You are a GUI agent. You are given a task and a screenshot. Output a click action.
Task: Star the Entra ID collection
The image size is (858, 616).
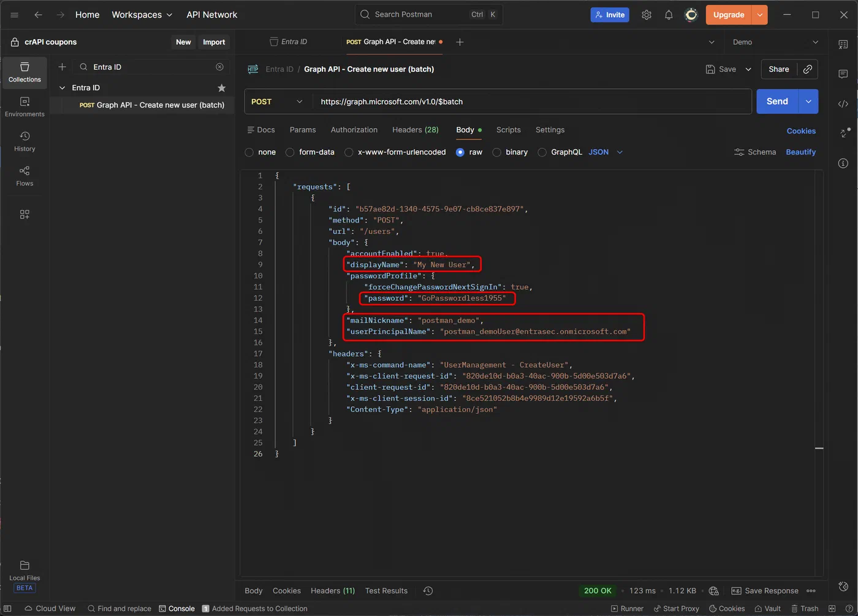(x=222, y=88)
